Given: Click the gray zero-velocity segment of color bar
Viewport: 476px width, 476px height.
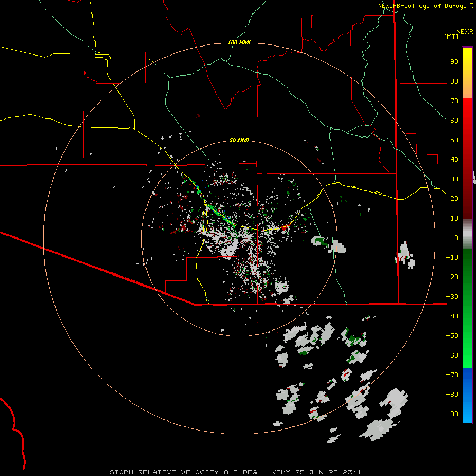Looking at the screenshot, I should (x=467, y=234).
